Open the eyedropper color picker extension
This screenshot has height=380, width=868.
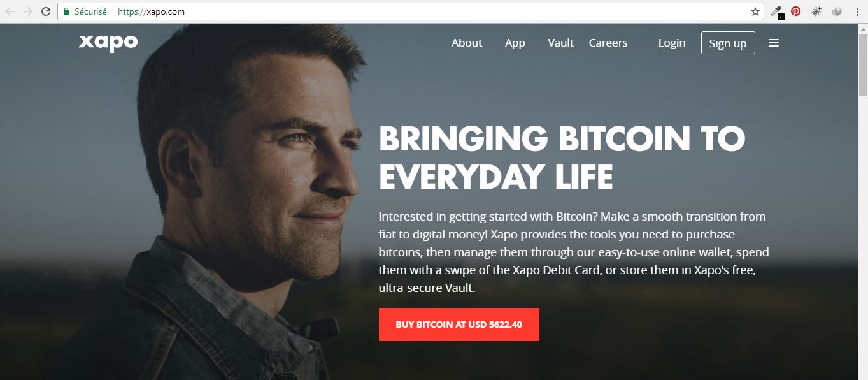pos(776,11)
